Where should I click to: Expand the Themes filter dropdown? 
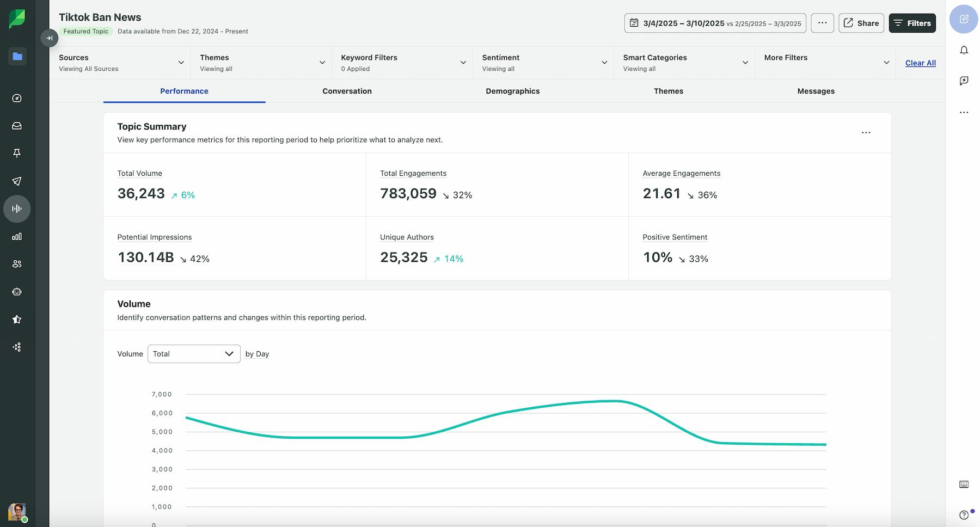262,63
